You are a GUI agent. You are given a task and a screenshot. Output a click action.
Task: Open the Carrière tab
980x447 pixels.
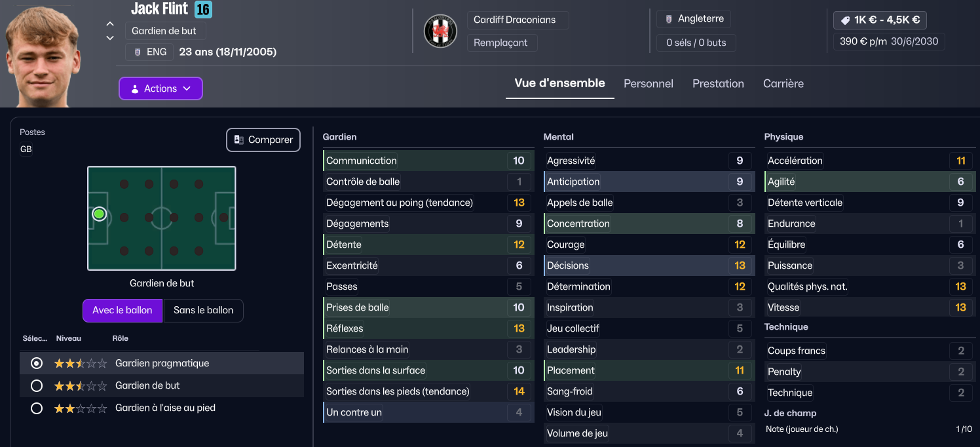tap(783, 84)
